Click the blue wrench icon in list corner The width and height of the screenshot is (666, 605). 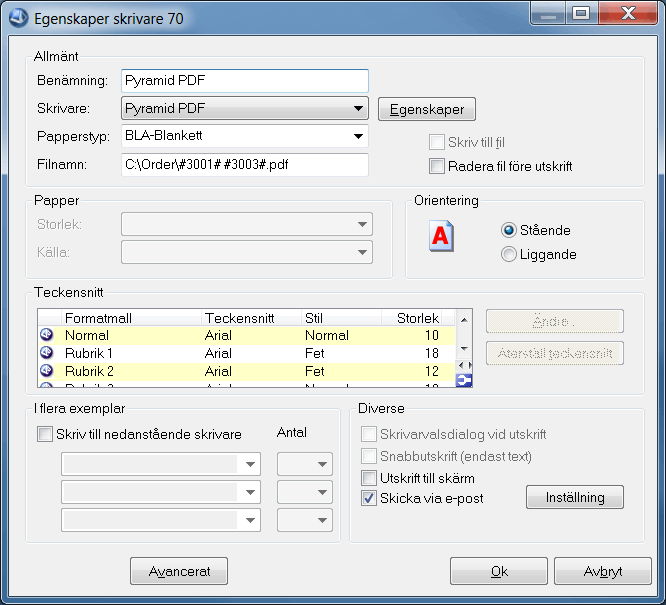pyautogui.click(x=464, y=380)
